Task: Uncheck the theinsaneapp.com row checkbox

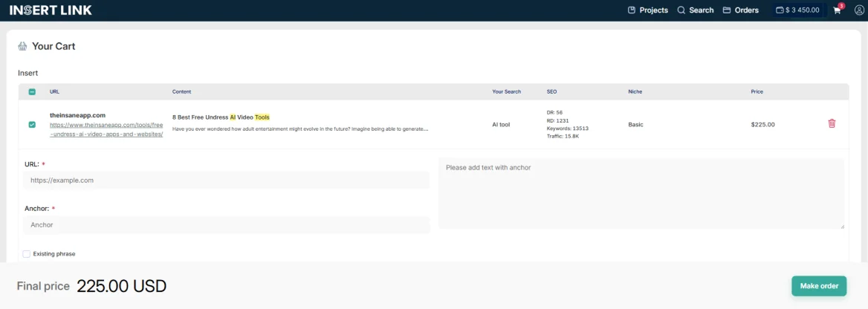Action: [32, 125]
